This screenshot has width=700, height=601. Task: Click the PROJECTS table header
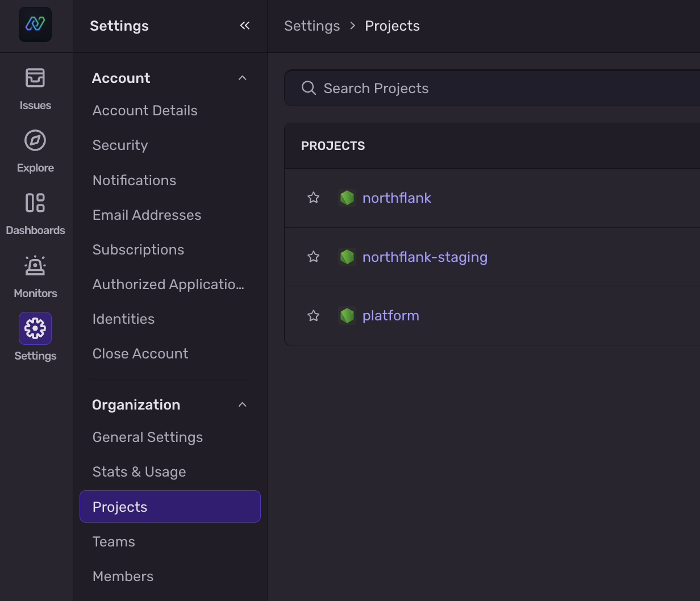333,146
